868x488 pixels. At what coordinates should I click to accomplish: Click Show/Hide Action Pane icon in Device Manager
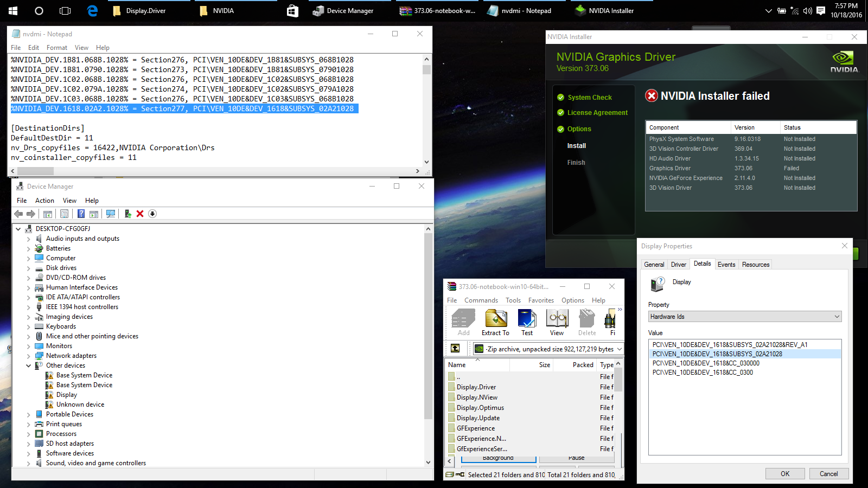point(94,214)
